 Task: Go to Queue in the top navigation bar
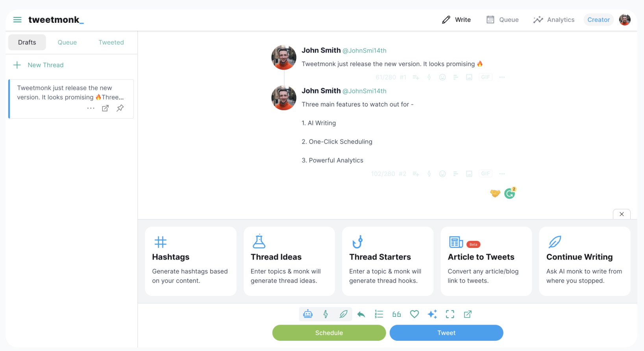503,20
